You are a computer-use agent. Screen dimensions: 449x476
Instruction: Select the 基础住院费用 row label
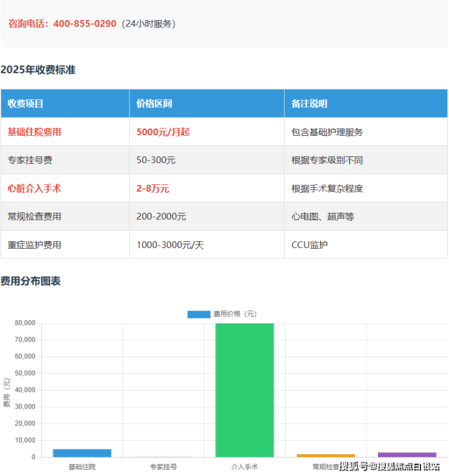click(x=34, y=132)
